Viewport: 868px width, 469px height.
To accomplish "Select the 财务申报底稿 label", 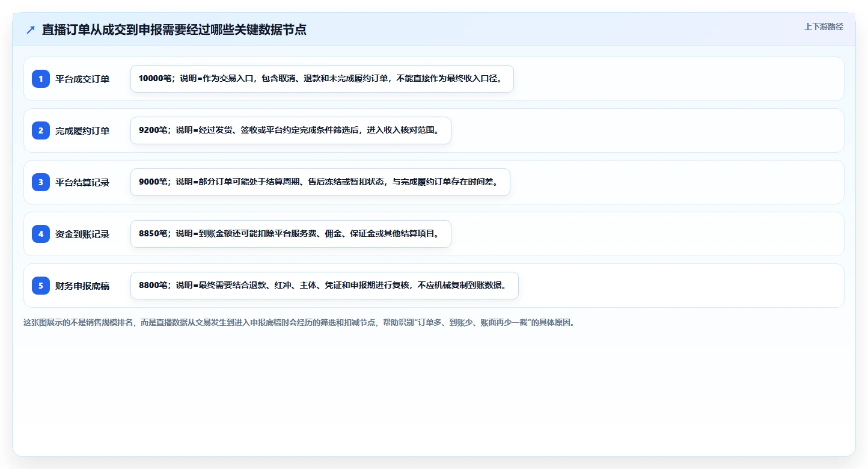I will [82, 286].
